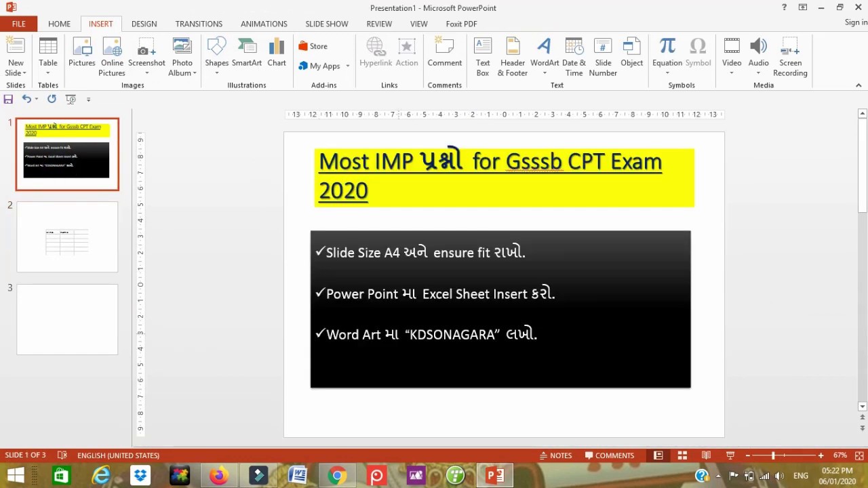
Task: Switch to the HOME tab
Action: (x=59, y=24)
